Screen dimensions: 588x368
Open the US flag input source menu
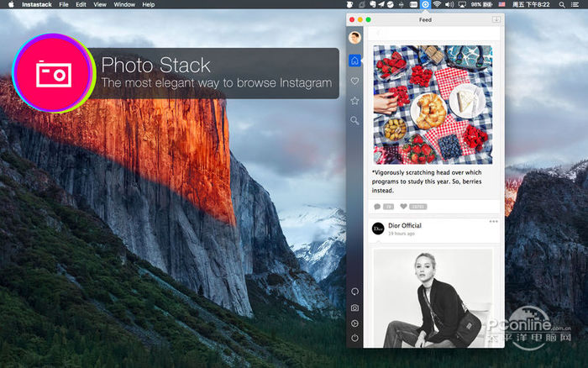coord(501,4)
